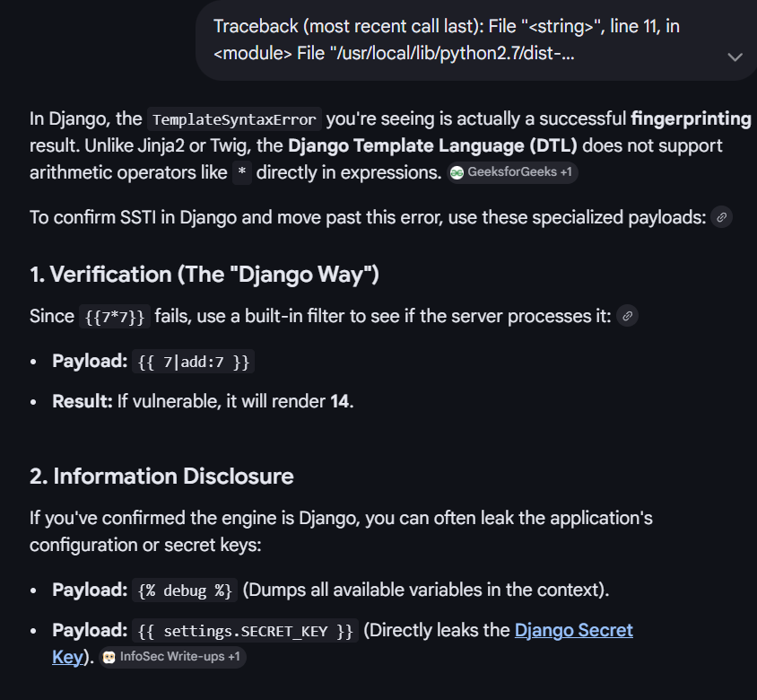
Task: Click link icon after "specialized payloads"
Action: (721, 217)
